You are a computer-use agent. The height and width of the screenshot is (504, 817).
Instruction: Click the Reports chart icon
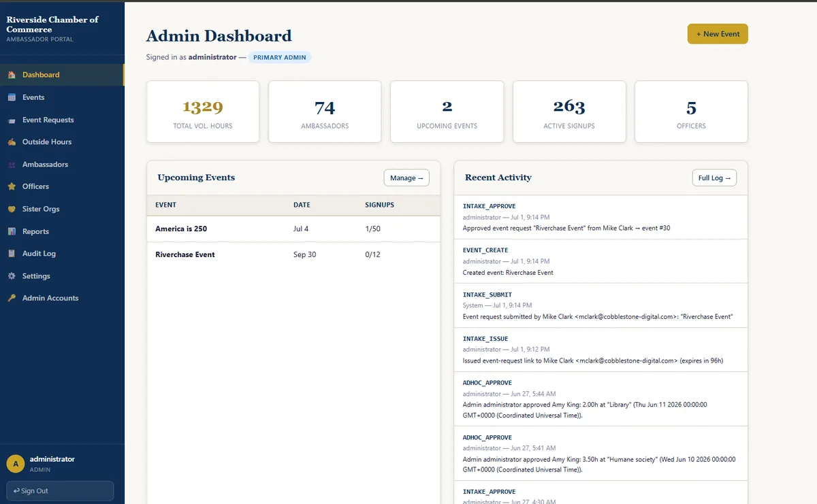pyautogui.click(x=12, y=231)
